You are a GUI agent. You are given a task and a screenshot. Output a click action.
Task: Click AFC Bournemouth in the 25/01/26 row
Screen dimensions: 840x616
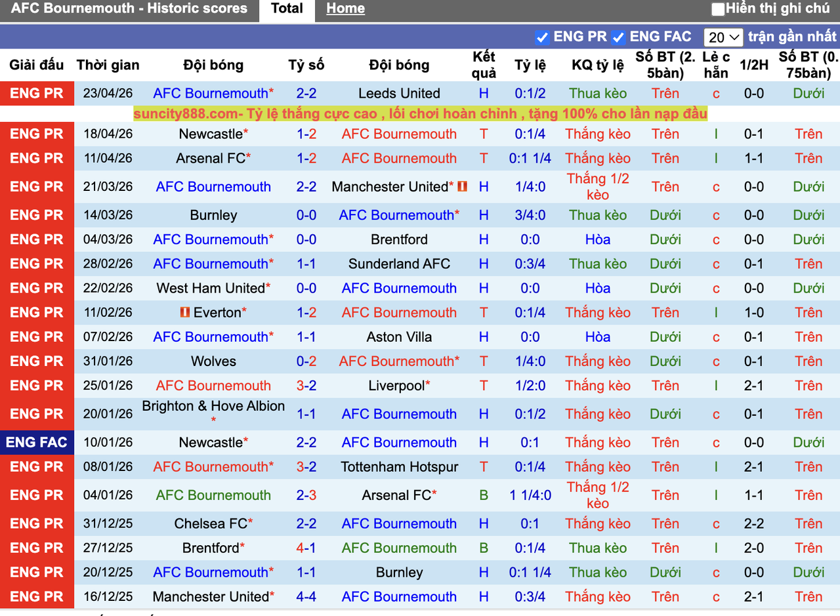[213, 385]
